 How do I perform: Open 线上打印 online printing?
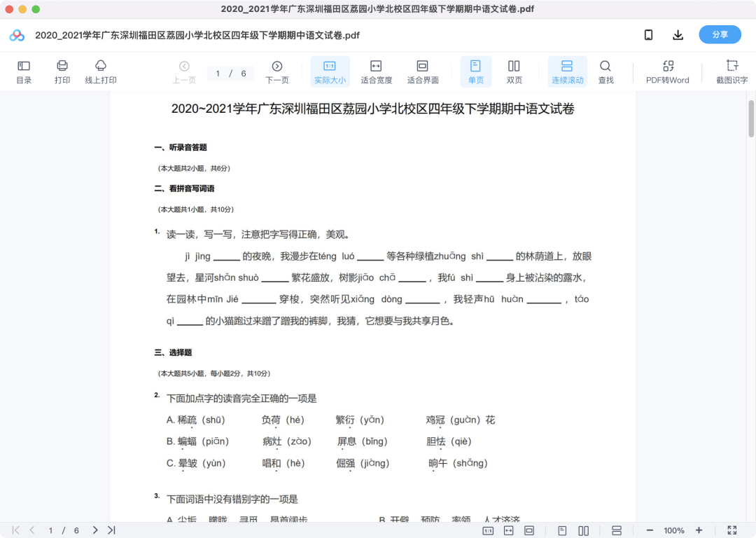pyautogui.click(x=101, y=72)
